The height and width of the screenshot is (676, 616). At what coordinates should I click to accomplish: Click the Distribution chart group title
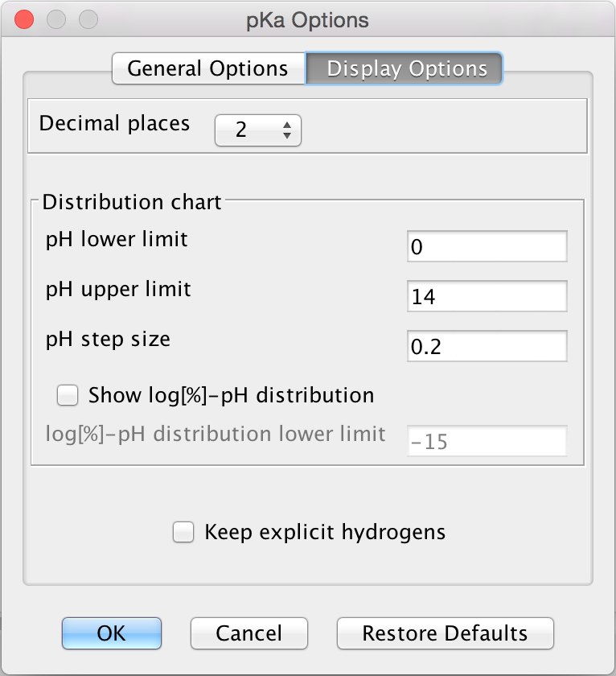click(x=132, y=201)
